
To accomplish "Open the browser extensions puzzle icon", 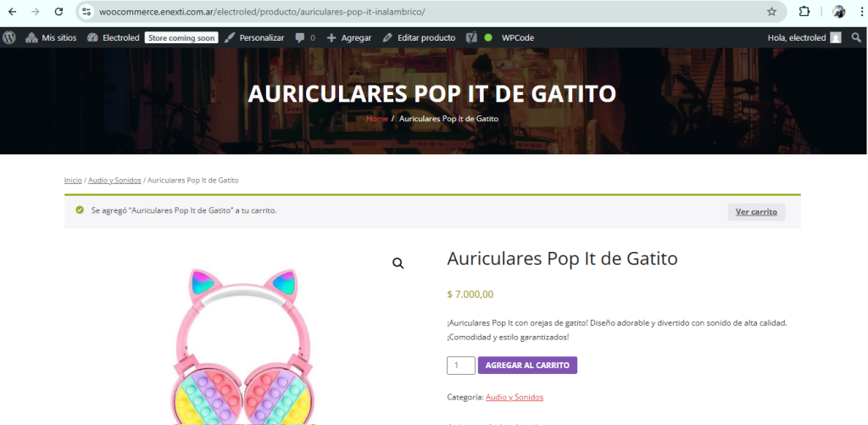I will [804, 12].
